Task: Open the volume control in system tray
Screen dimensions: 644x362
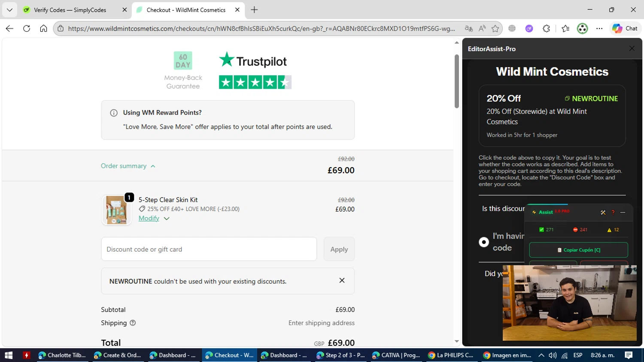Action: (553, 355)
